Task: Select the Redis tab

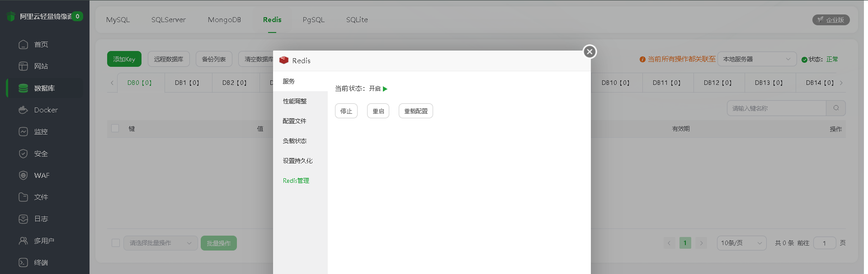Action: point(272,20)
